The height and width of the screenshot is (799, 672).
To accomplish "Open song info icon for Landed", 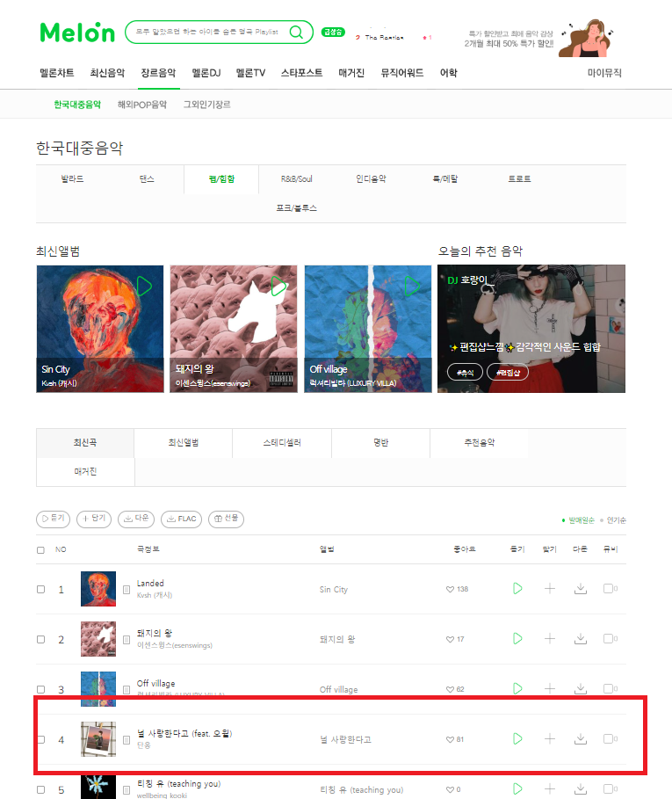I will [x=126, y=590].
